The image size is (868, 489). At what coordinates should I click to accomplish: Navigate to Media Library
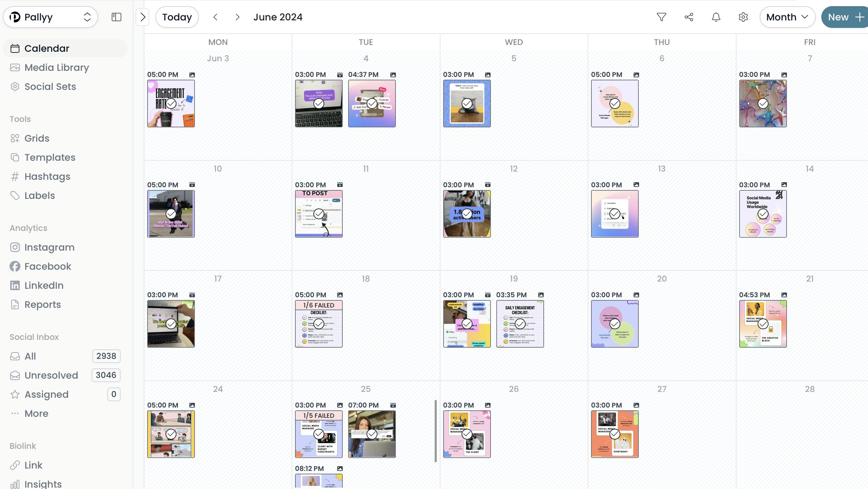[56, 67]
